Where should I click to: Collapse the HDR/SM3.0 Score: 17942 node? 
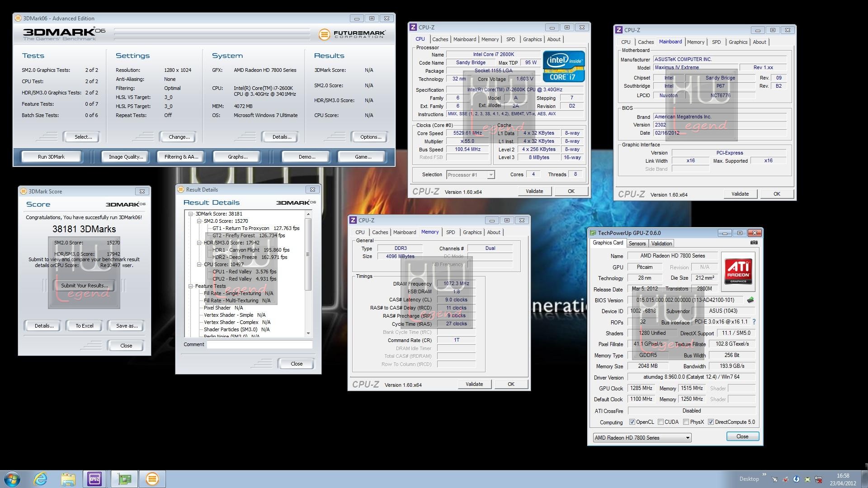tap(199, 243)
